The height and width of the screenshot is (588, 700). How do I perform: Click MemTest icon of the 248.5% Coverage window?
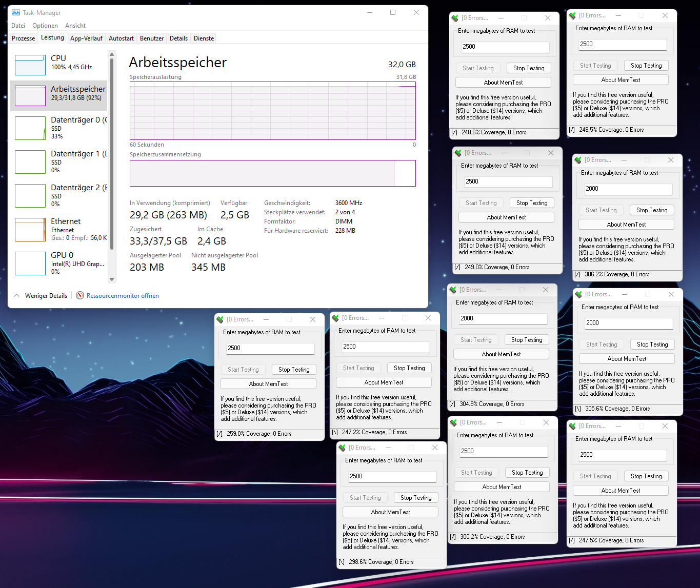coord(572,15)
